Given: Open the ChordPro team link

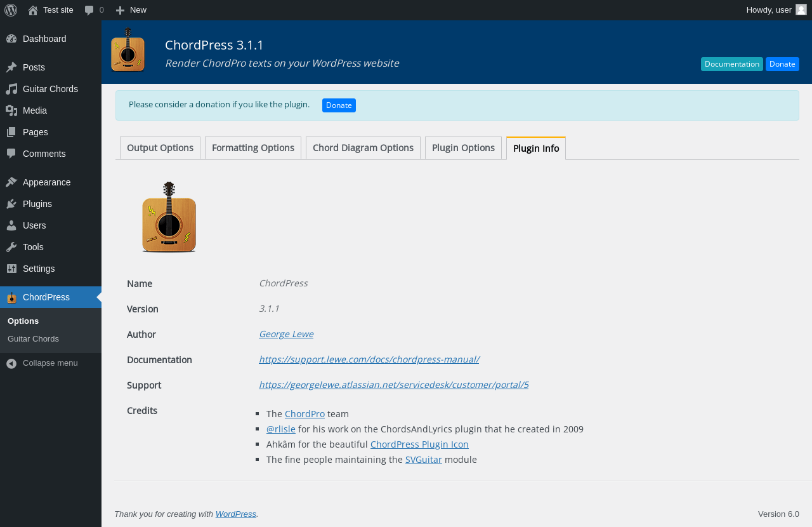Looking at the screenshot, I should 304,414.
